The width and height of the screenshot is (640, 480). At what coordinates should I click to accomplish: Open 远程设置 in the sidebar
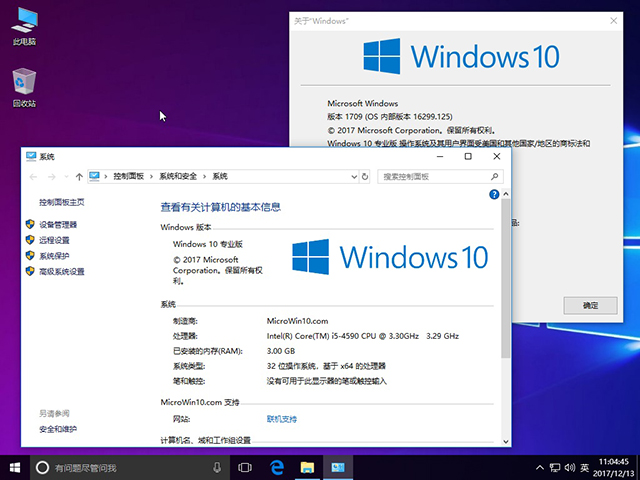point(54,240)
